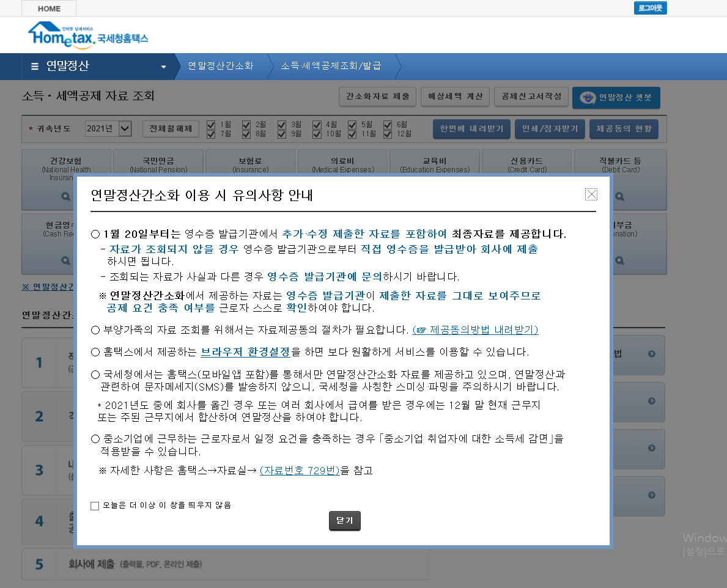Open the 제공동의방법 내려받기 link

[475, 330]
